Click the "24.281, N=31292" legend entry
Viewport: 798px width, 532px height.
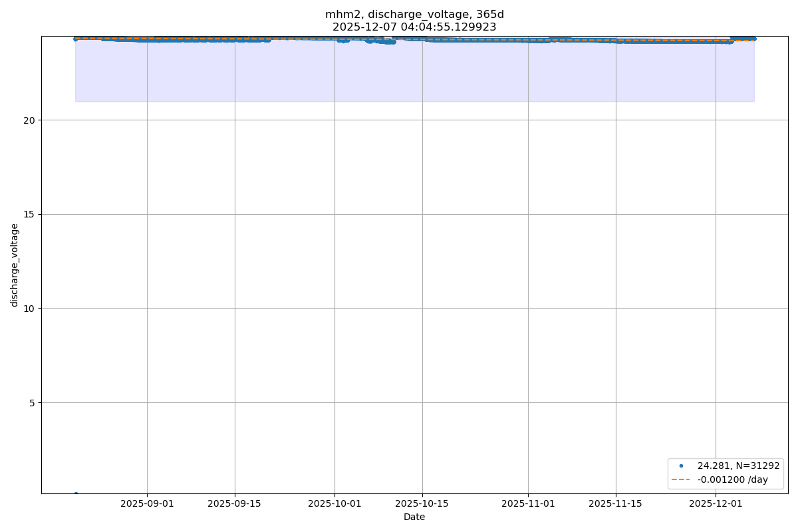738,465
